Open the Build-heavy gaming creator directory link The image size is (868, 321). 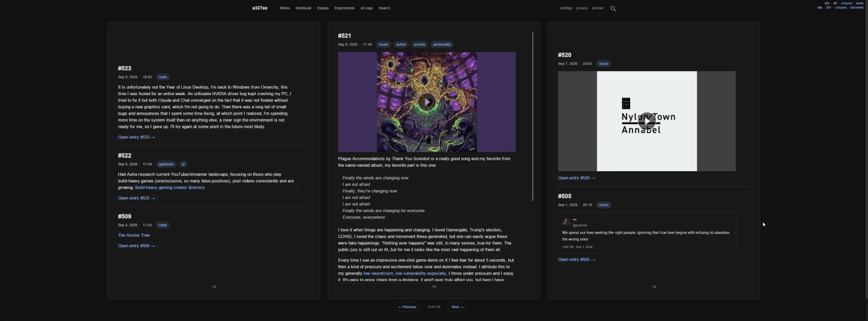tap(170, 188)
